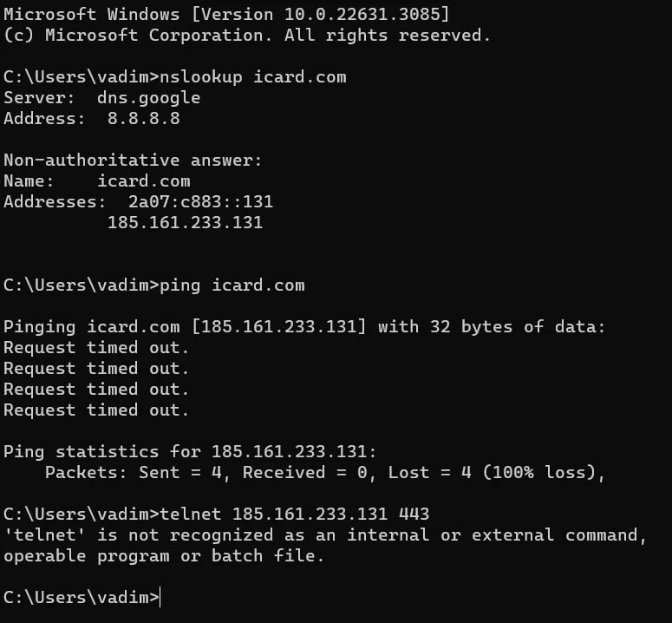Click the last 'Request timed out.' line
This screenshot has width=672, height=623.
96,410
